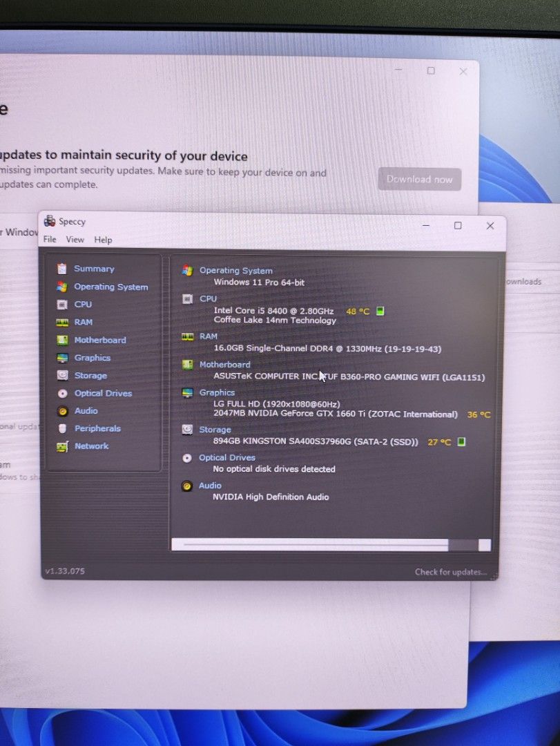Select the Motherboard icon in sidebar
The image size is (560, 746).
point(62,340)
